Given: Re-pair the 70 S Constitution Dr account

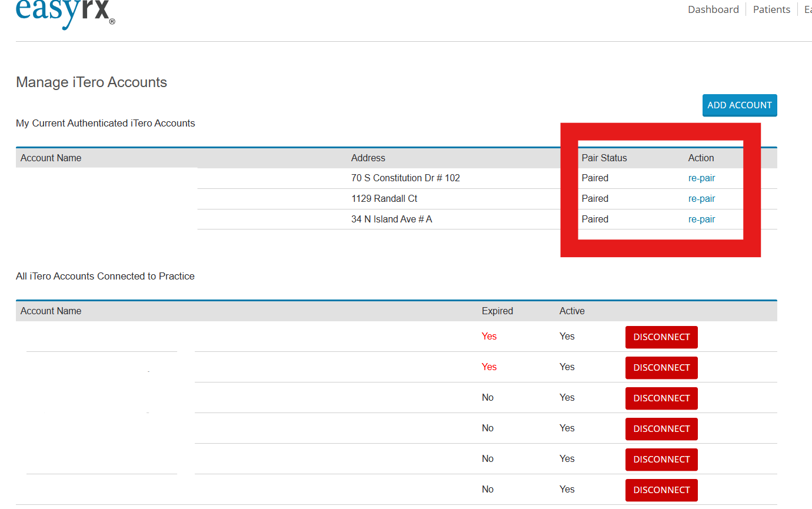Looking at the screenshot, I should click(701, 178).
